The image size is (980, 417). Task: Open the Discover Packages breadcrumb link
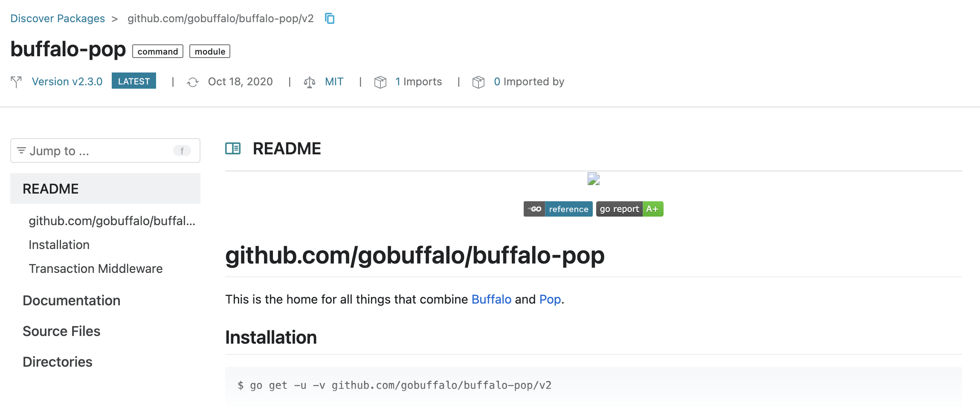pos(58,18)
